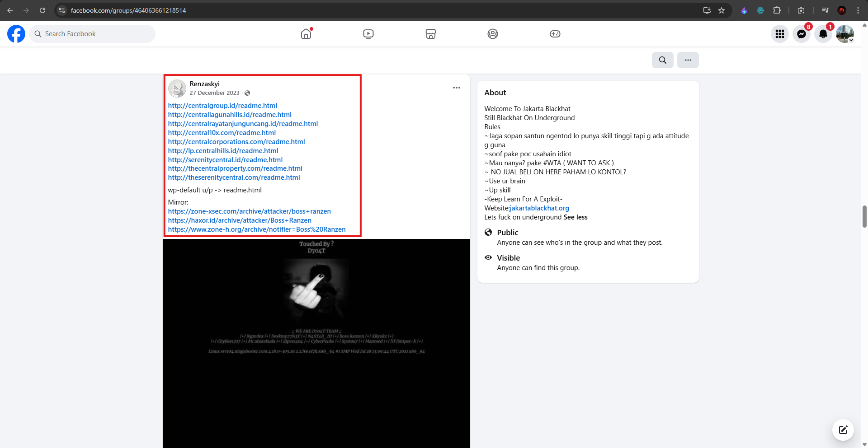Screen dimensions: 868x448
Task: Open the Groups icon
Action: 493,34
